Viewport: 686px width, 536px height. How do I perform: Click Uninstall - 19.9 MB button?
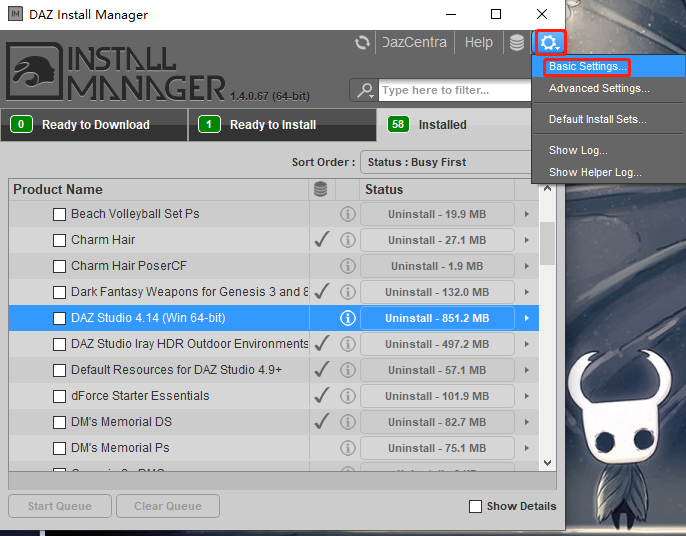point(437,214)
